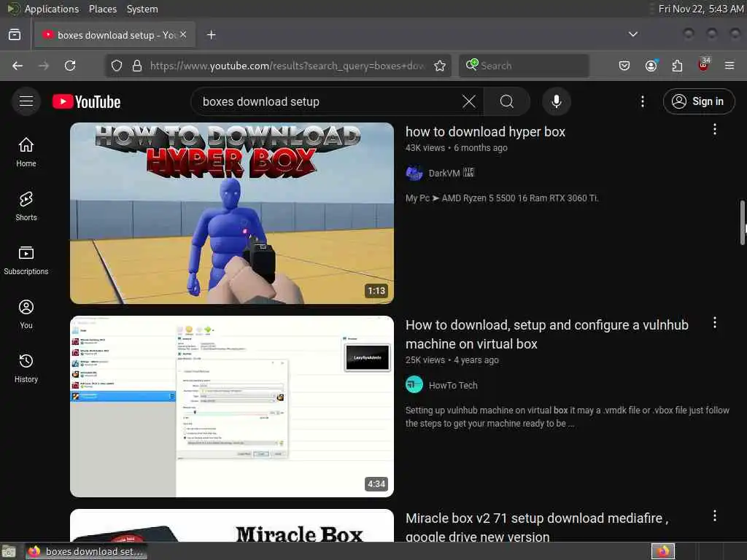Open the System menu
Screen dimensions: 747x560
tap(142, 9)
